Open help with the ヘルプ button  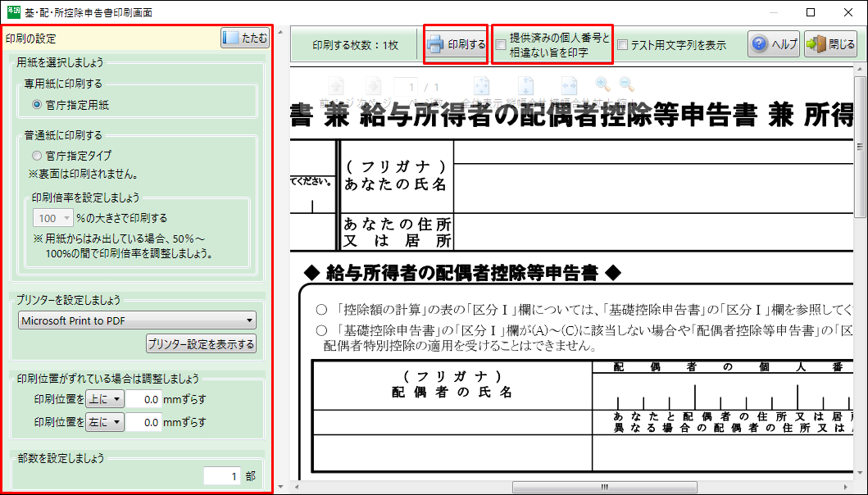(x=774, y=44)
